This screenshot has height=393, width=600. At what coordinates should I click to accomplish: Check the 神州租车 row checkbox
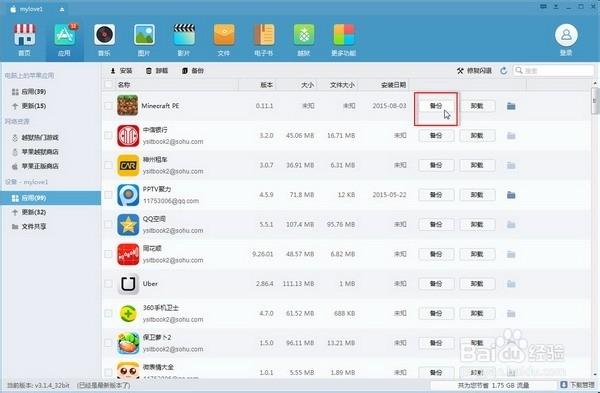click(108, 165)
